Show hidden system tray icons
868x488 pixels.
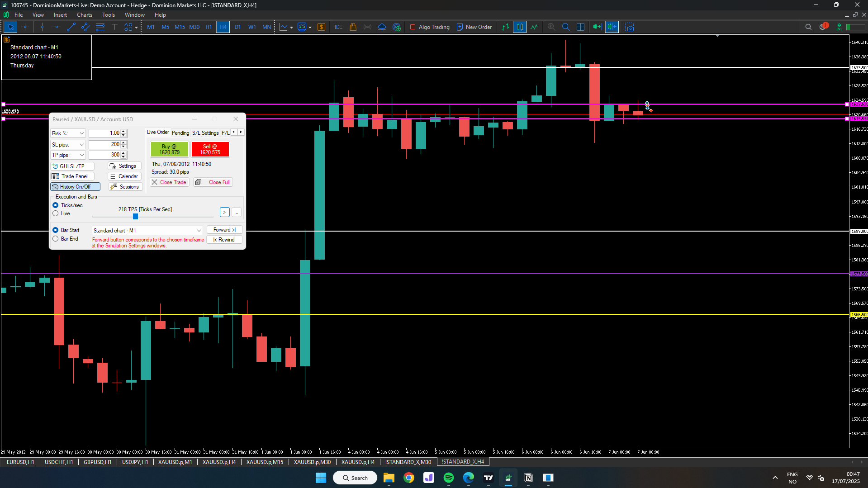tap(775, 478)
